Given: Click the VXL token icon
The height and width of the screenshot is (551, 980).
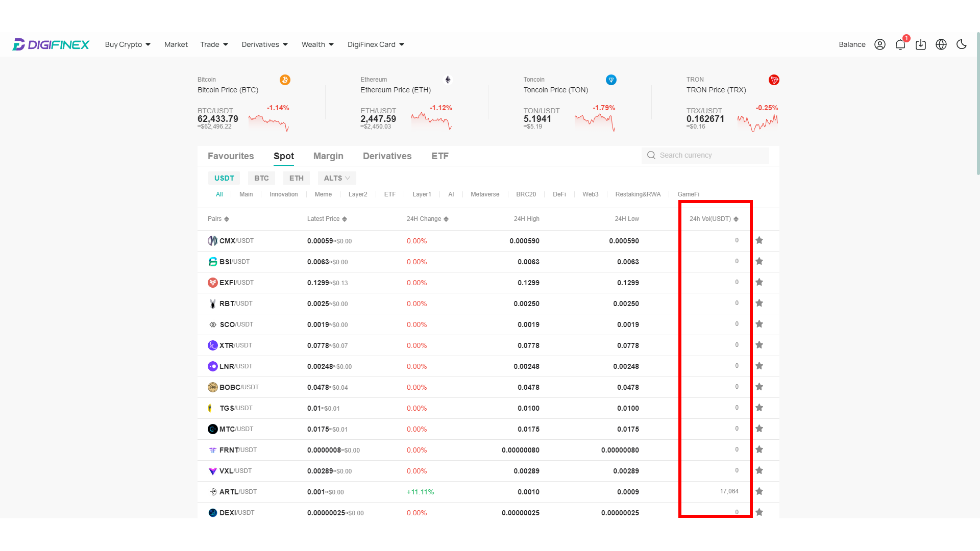Looking at the screenshot, I should [x=213, y=471].
